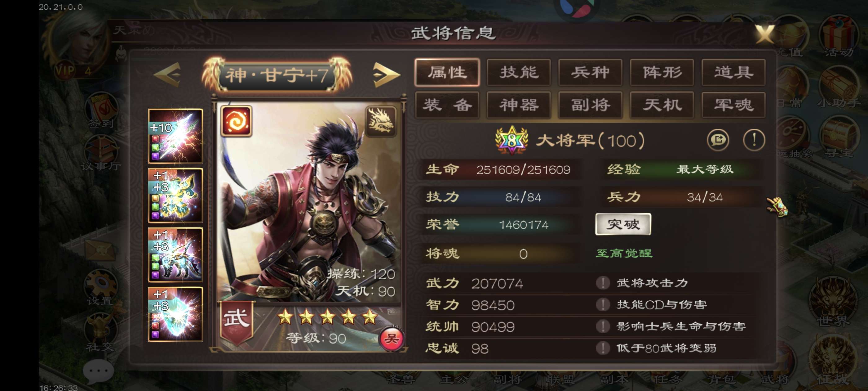Switch to the 技能 tab
Image resolution: width=868 pixels, height=391 pixels.
519,72
